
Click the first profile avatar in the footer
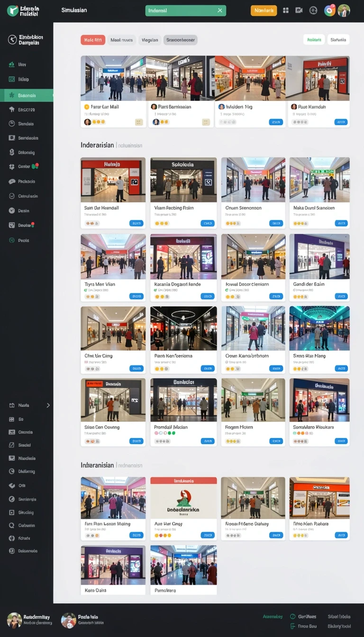14,620
